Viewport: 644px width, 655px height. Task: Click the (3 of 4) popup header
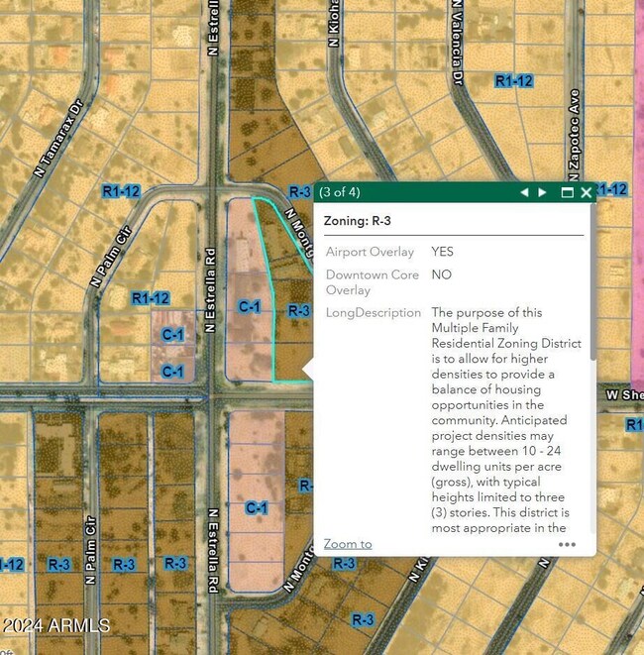click(340, 192)
